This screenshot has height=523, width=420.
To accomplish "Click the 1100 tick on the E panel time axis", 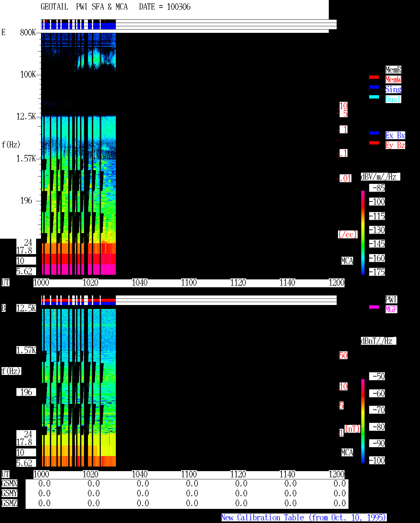I will (x=189, y=283).
